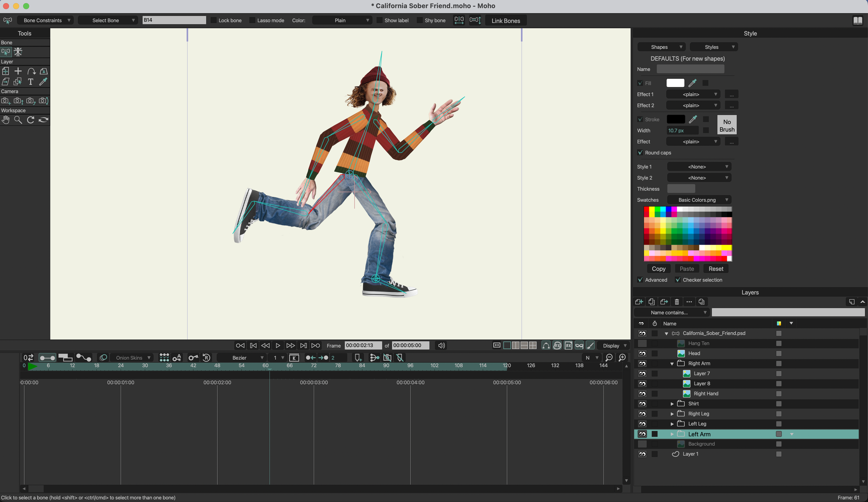868x502 pixels.
Task: Toggle audio mute speaker icon
Action: coord(441,345)
